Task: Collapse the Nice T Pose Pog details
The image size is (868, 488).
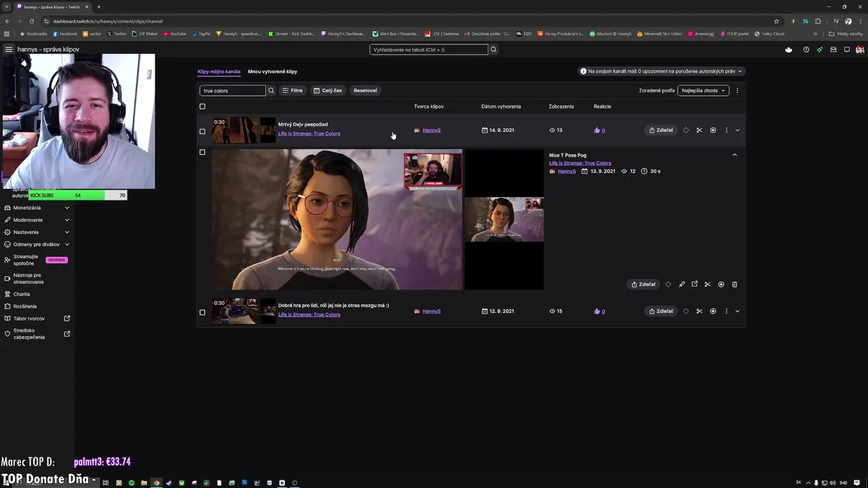Action: [x=734, y=155]
